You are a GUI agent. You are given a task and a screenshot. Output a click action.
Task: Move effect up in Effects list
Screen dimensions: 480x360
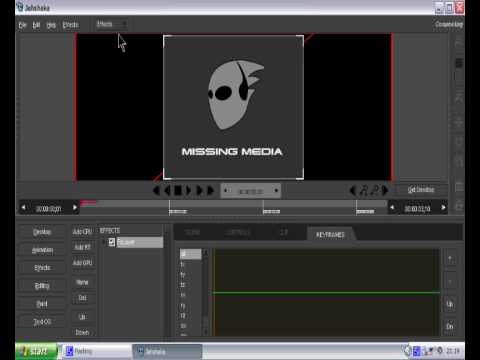(x=82, y=317)
